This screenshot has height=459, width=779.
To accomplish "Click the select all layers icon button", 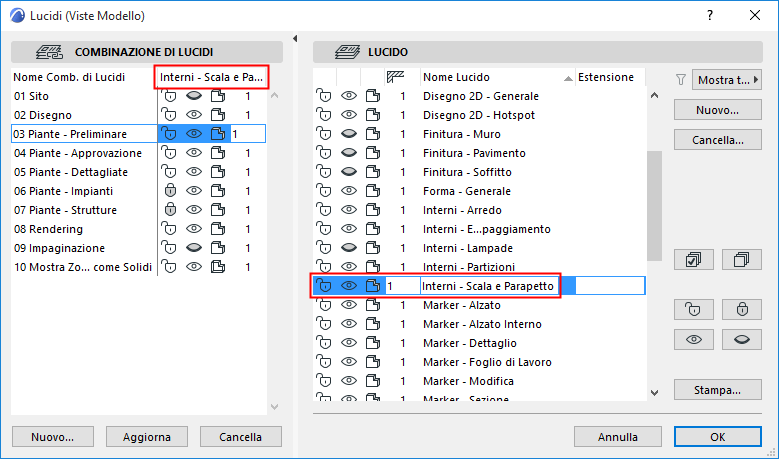I will (x=692, y=260).
